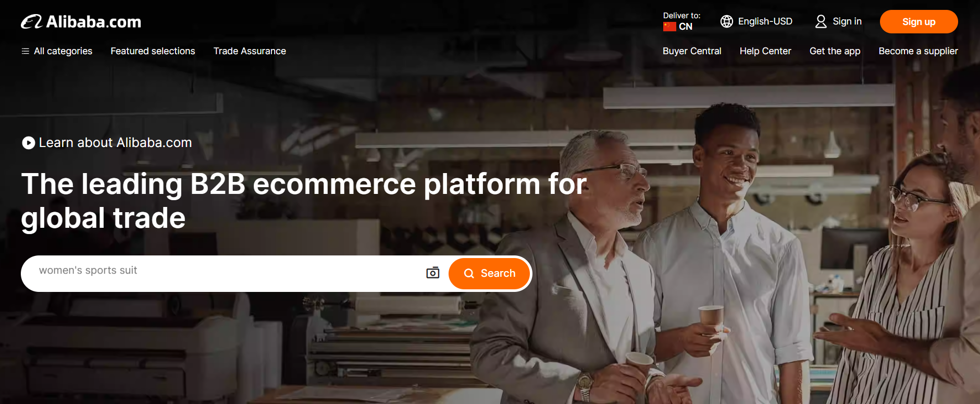This screenshot has height=404, width=980.
Task: Click the Sign in link
Action: (847, 21)
